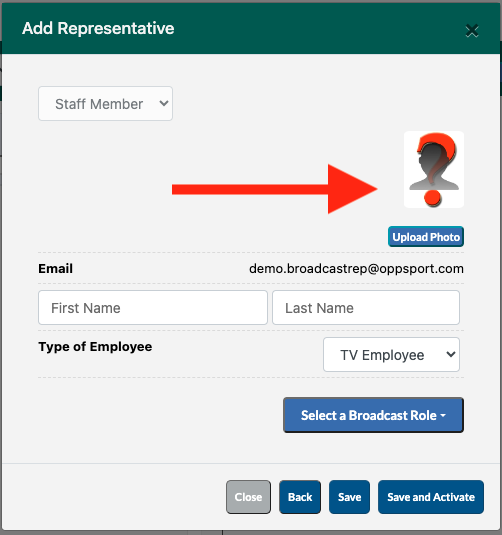Focus the Last Name field
Screen dimensions: 502x535
click(366, 307)
